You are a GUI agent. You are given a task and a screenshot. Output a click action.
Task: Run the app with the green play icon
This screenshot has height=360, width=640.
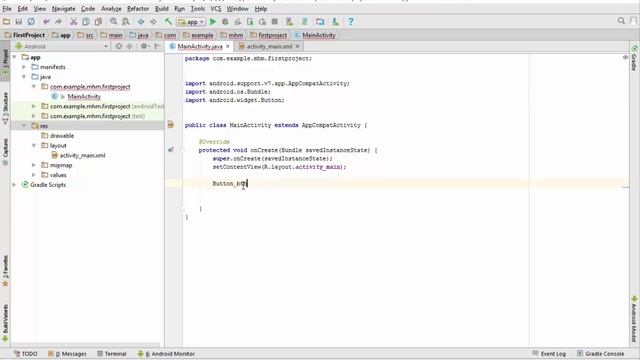coord(213,22)
